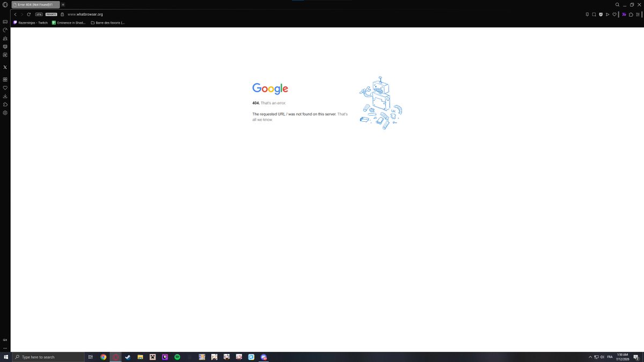The height and width of the screenshot is (362, 644).
Task: View site security lock icon
Action: click(62, 14)
